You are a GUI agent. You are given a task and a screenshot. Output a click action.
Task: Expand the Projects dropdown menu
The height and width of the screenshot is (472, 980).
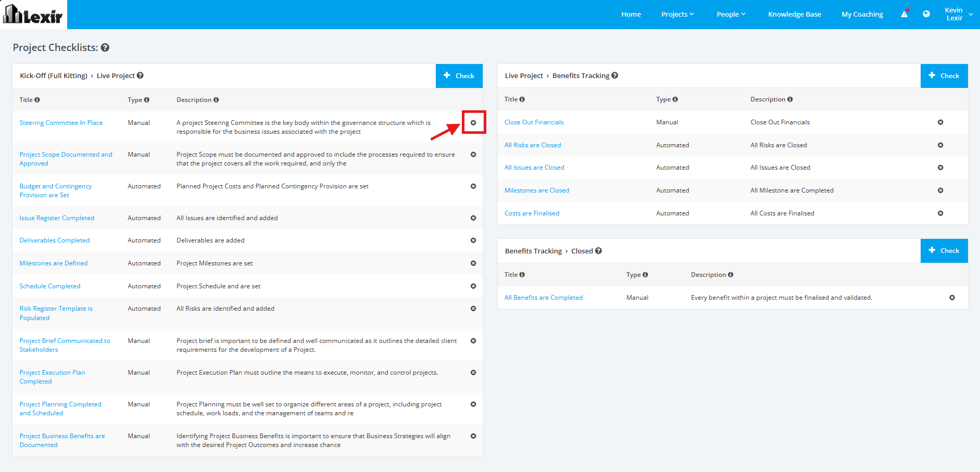pyautogui.click(x=677, y=14)
